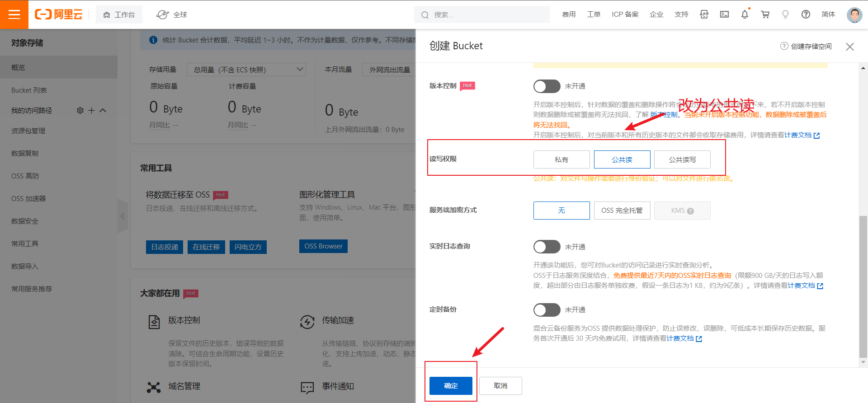
Task: Click the statistics info icon in banner
Action: pyautogui.click(x=153, y=40)
